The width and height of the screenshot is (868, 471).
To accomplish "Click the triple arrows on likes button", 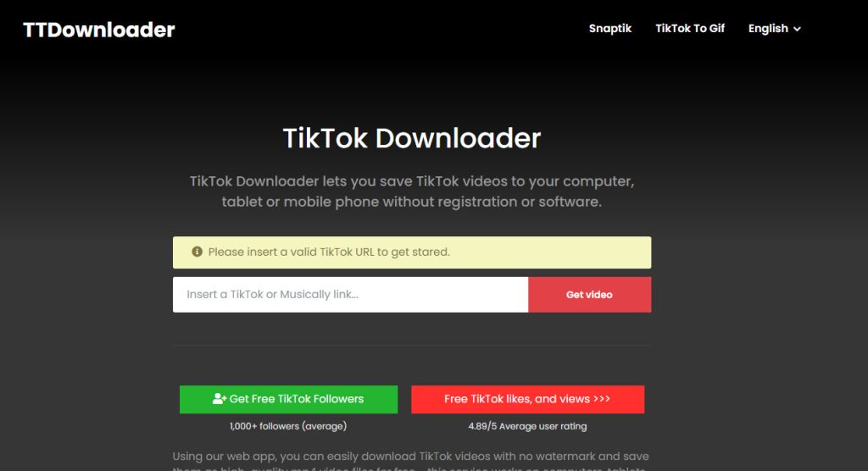I will pyautogui.click(x=602, y=398).
